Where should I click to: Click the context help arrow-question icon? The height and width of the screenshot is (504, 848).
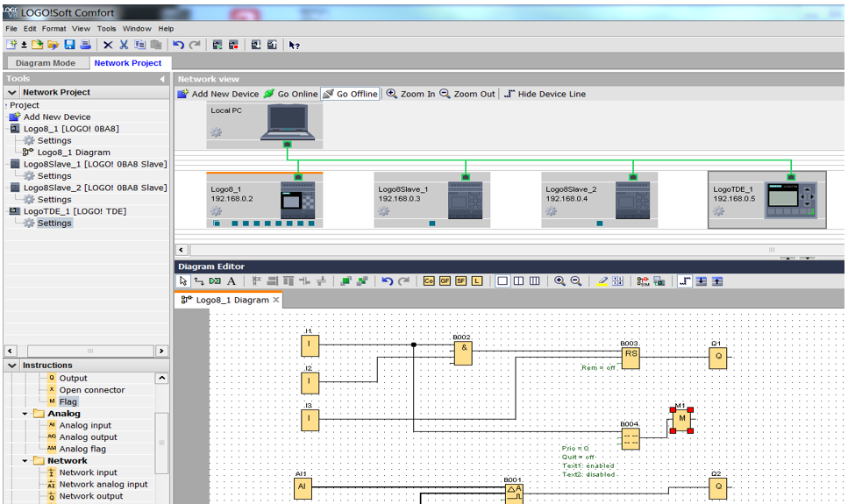294,45
